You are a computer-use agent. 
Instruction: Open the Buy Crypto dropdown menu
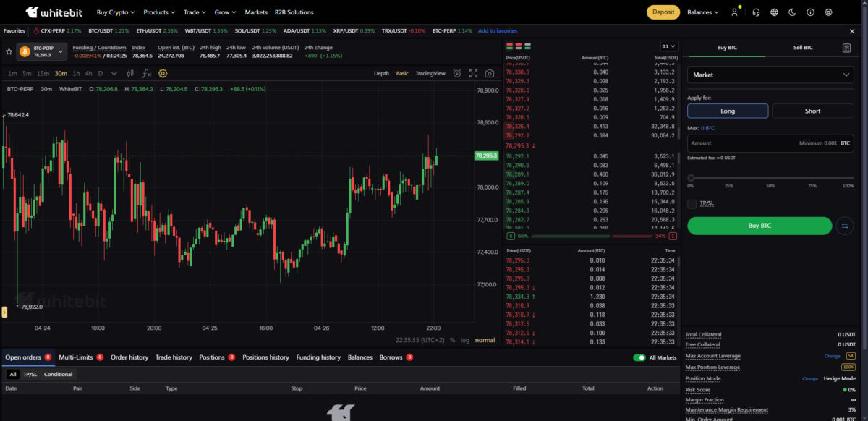116,12
